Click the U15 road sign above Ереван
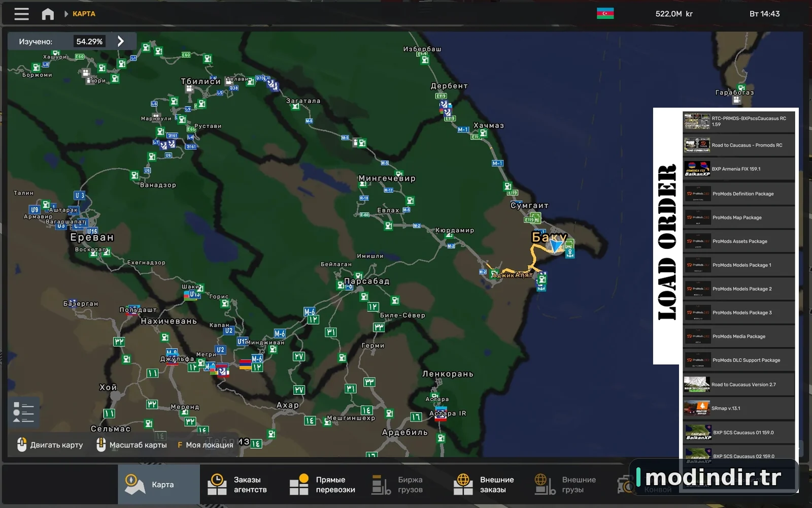 (x=92, y=232)
